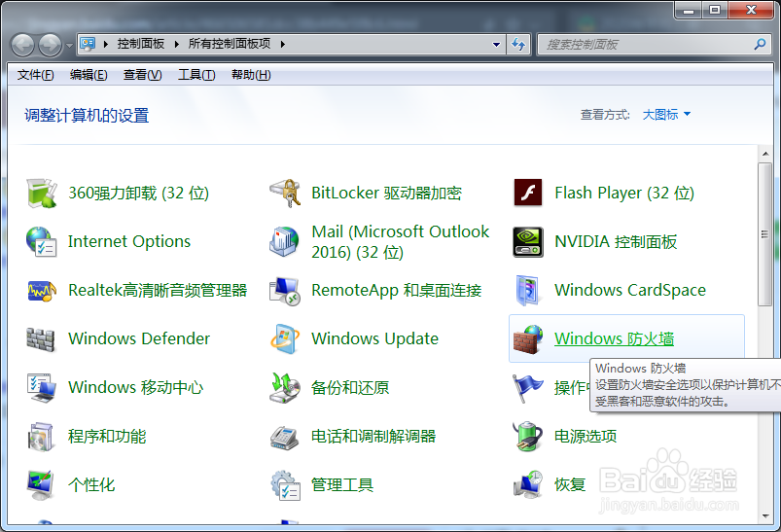This screenshot has width=781, height=532.
Task: Open the Windows CardSpace text link
Action: point(630,291)
